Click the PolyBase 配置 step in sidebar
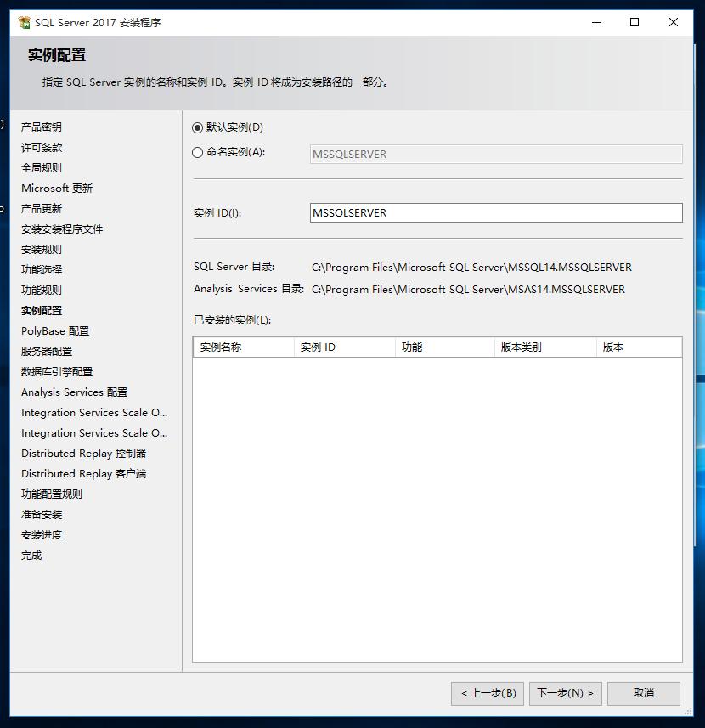The image size is (705, 728). click(x=55, y=331)
